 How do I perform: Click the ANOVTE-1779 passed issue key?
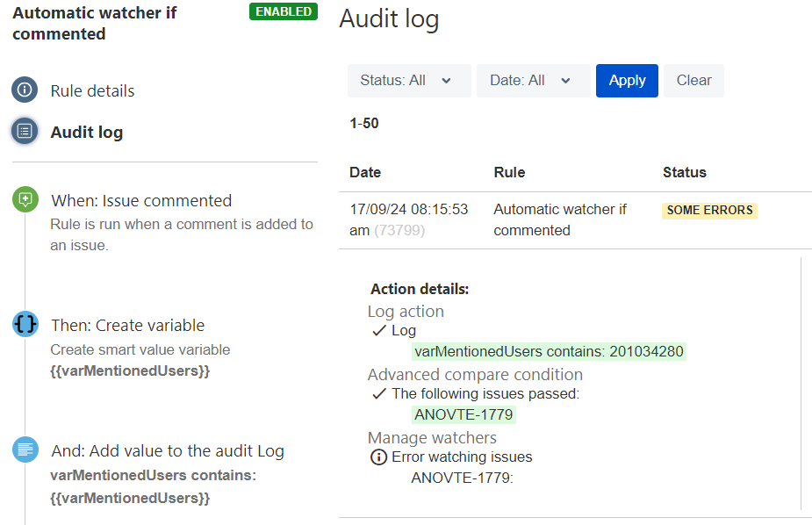463,414
